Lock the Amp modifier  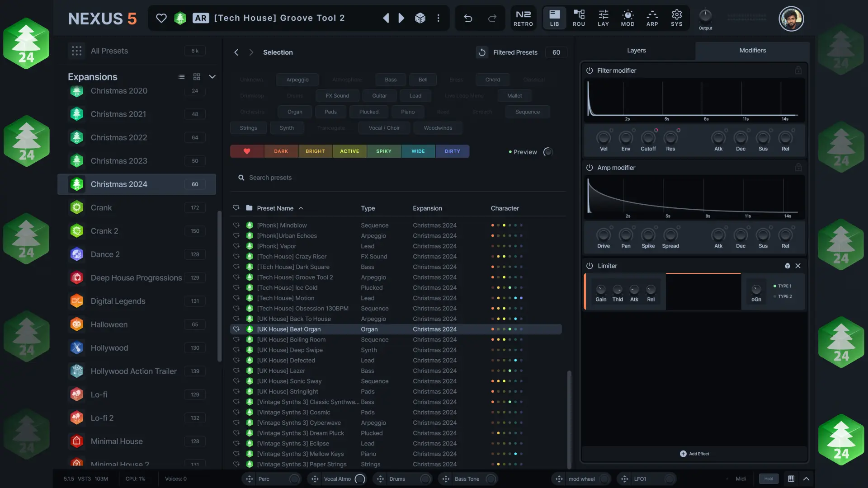click(x=798, y=168)
